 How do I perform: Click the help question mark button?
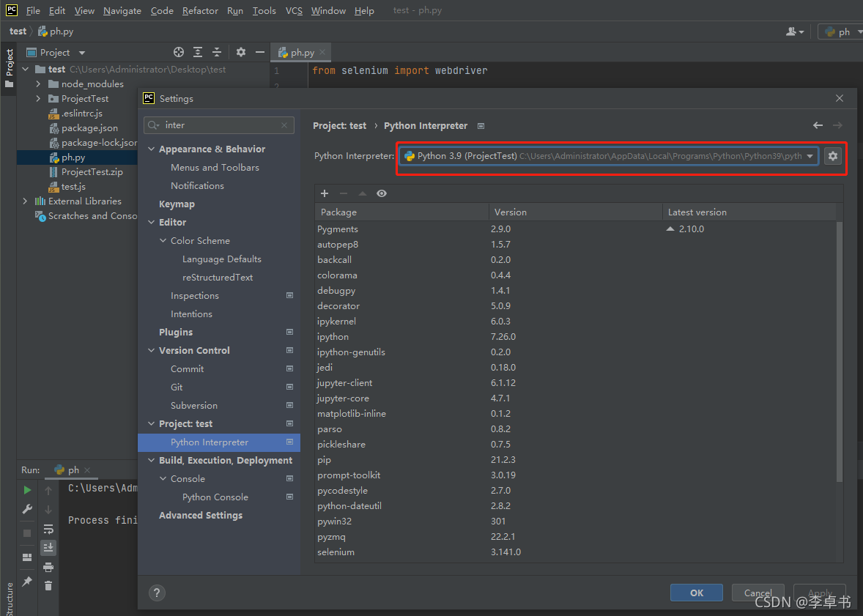[157, 593]
